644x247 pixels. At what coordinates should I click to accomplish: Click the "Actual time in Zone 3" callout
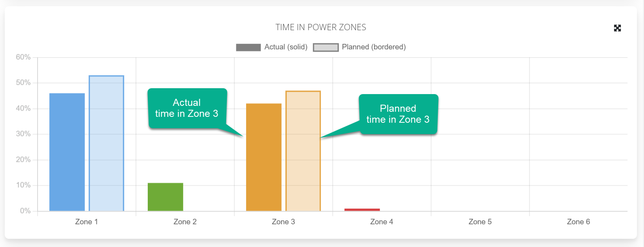(x=187, y=108)
